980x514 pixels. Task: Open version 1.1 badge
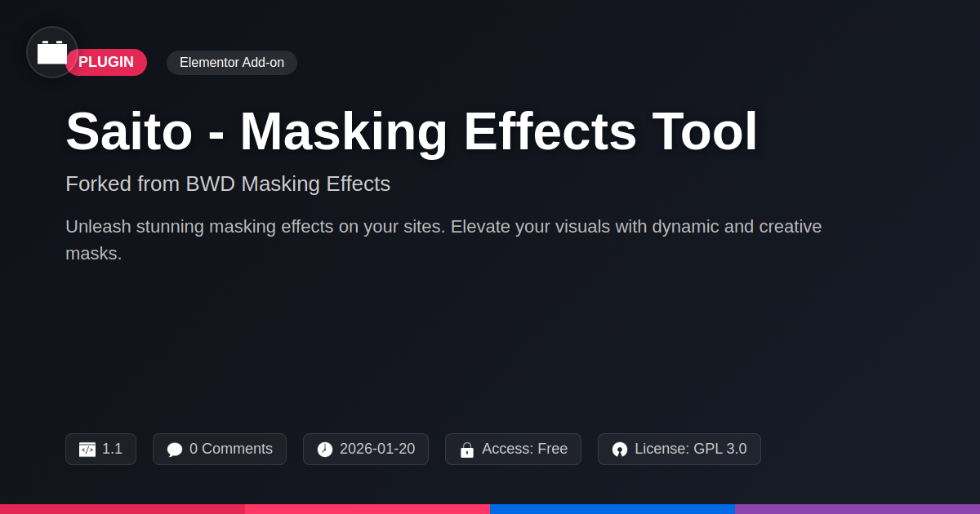click(100, 449)
